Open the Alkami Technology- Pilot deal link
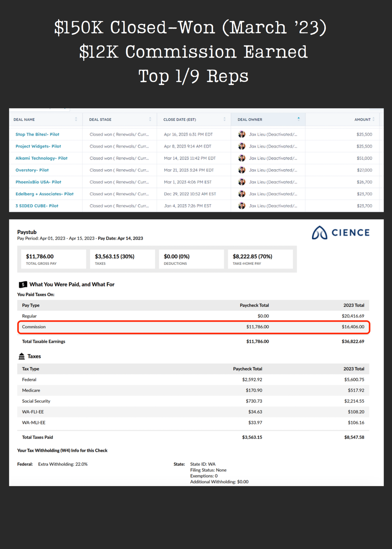Image resolution: width=392 pixels, height=549 pixels. click(x=41, y=158)
